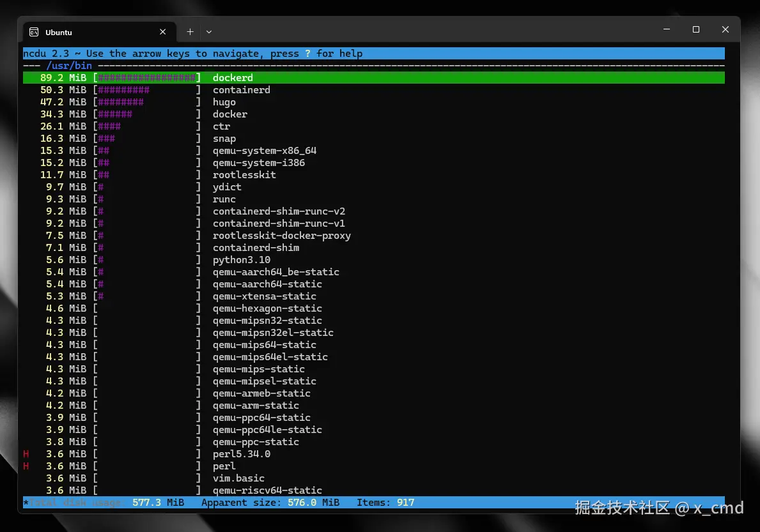The image size is (760, 532).
Task: Click qemu-mipsn32-static row
Action: pos(374,321)
